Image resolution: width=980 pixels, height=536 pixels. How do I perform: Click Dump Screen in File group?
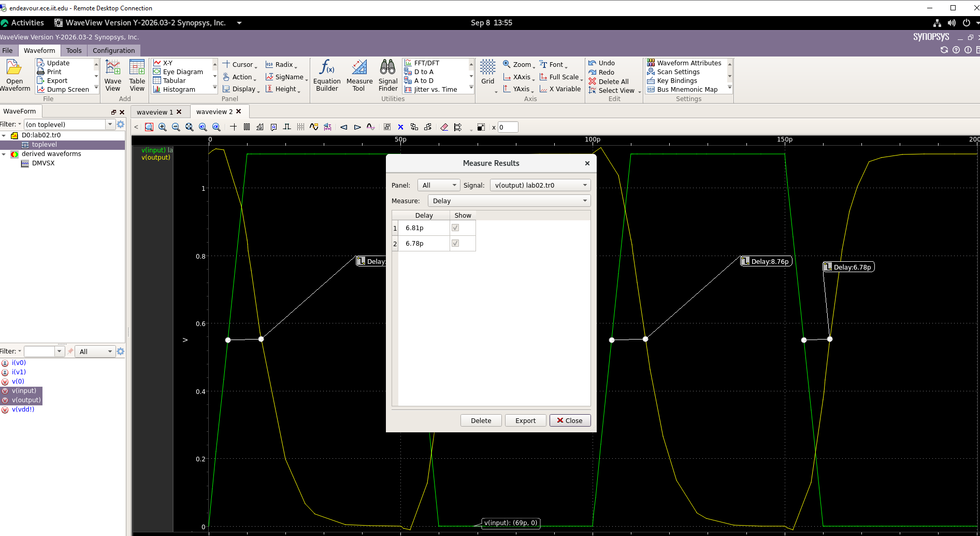coord(63,89)
